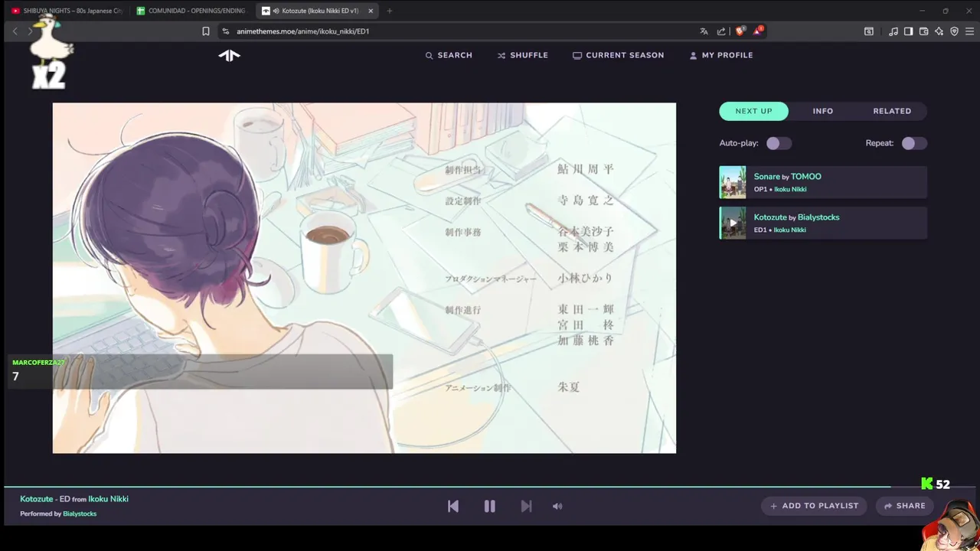This screenshot has height=551, width=980.
Task: Open the Brave Wallet icon
Action: tap(923, 31)
